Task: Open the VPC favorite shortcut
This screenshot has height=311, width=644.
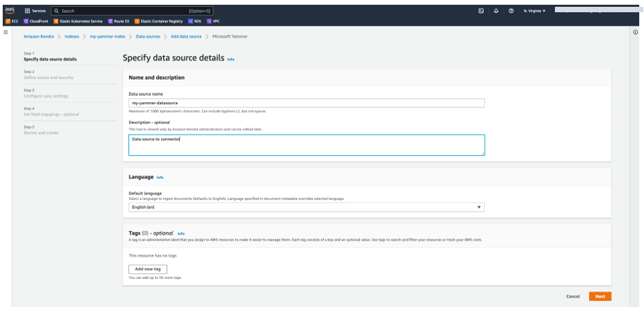Action: [x=214, y=21]
